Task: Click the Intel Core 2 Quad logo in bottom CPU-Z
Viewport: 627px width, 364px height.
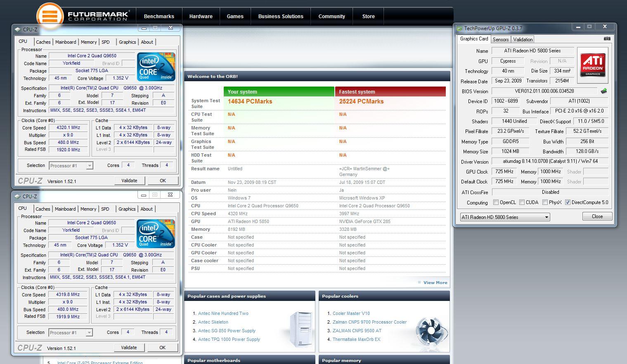Action: (x=156, y=233)
